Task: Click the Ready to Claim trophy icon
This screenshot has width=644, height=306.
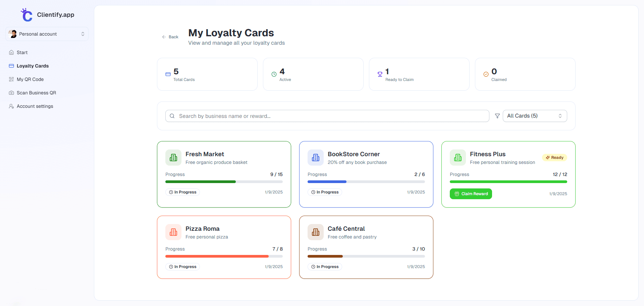Action: click(x=380, y=74)
